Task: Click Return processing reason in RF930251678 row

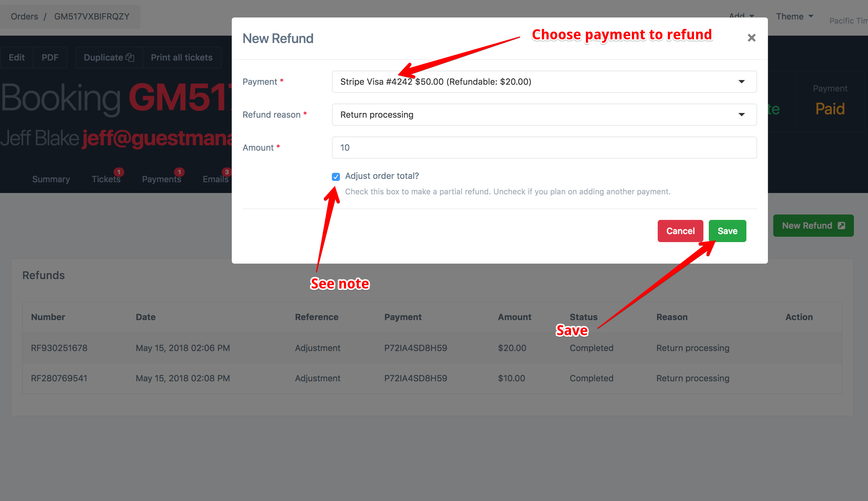Action: (693, 348)
